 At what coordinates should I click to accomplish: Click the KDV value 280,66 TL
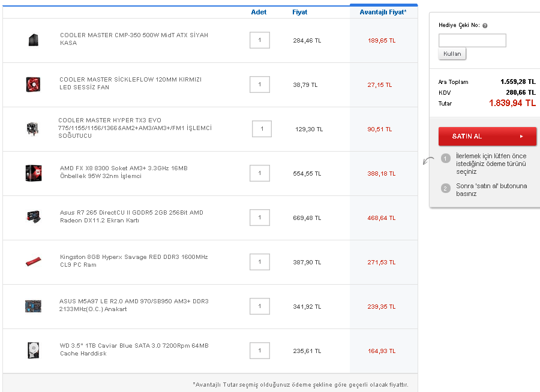click(x=521, y=92)
